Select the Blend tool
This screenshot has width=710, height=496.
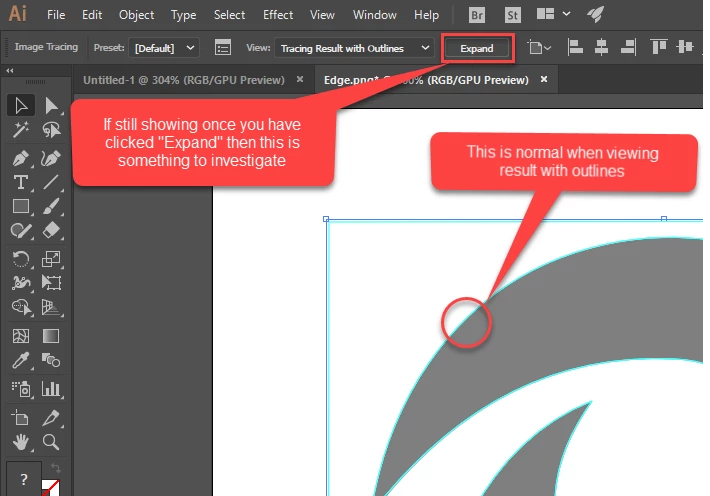pyautogui.click(x=51, y=361)
